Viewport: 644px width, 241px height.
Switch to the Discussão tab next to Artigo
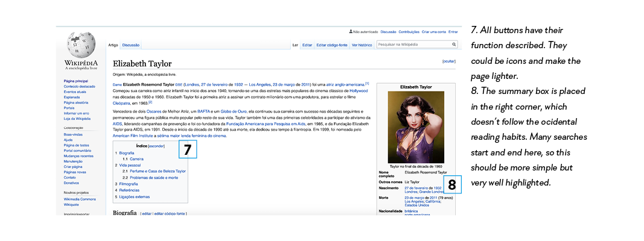pos(131,45)
